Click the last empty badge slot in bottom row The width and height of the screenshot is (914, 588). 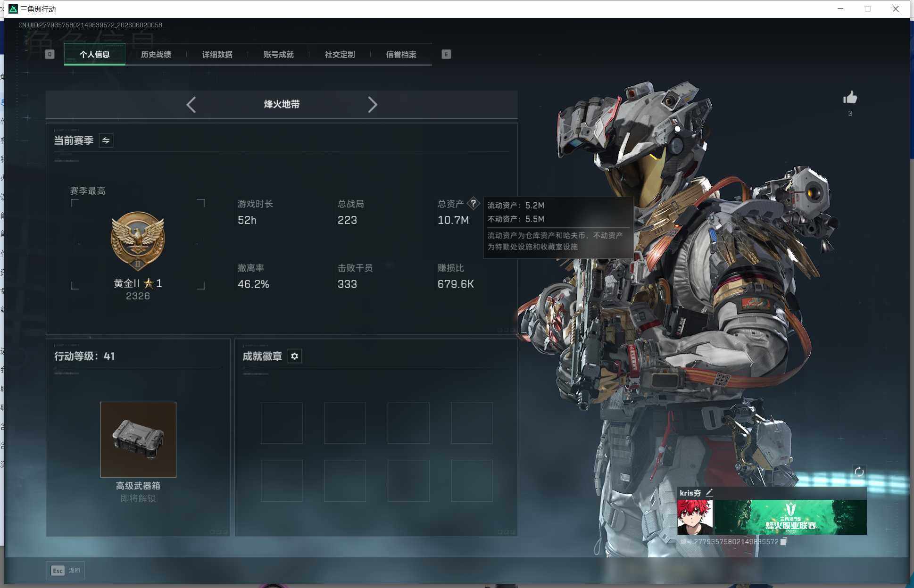pyautogui.click(x=472, y=480)
